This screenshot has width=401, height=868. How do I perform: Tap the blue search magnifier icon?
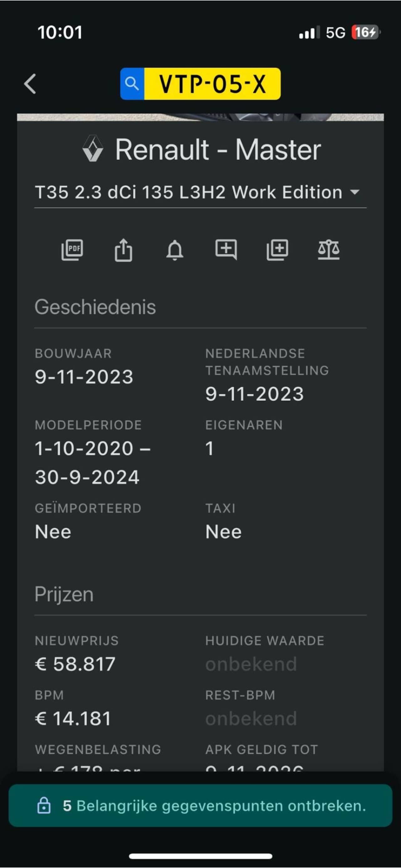pyautogui.click(x=132, y=84)
